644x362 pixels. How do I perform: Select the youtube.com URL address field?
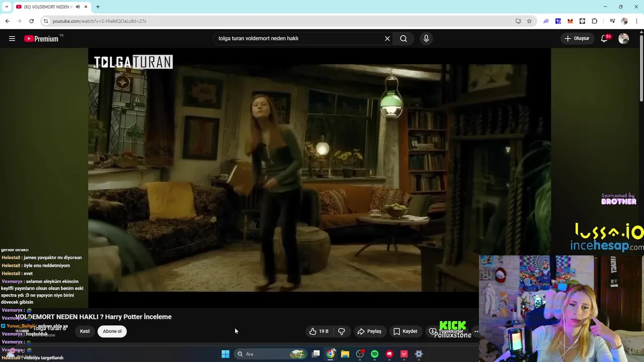click(99, 21)
